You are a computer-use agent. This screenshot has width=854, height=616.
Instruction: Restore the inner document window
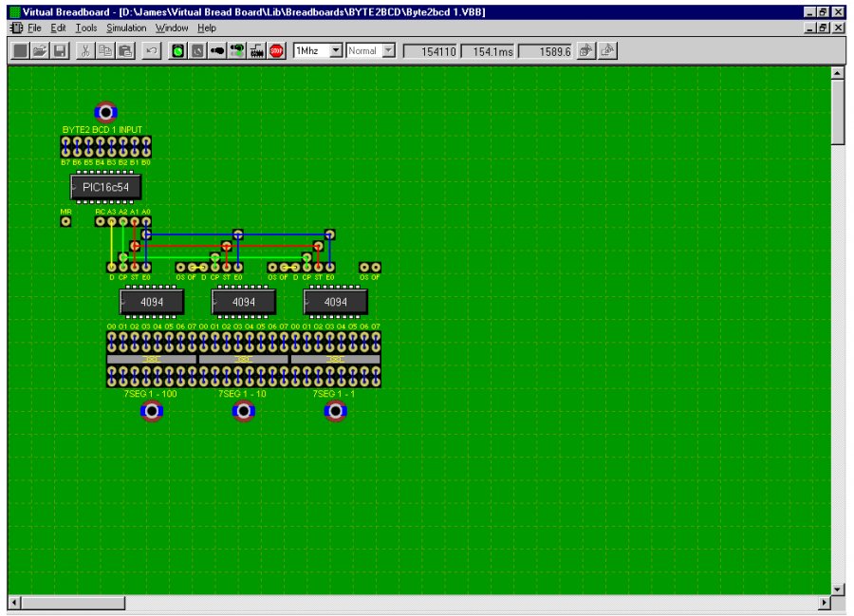[x=824, y=28]
